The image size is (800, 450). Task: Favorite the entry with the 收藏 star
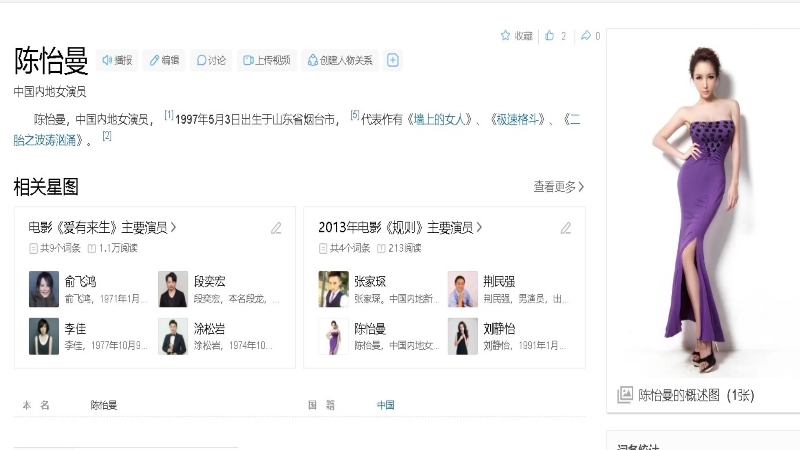[x=516, y=36]
